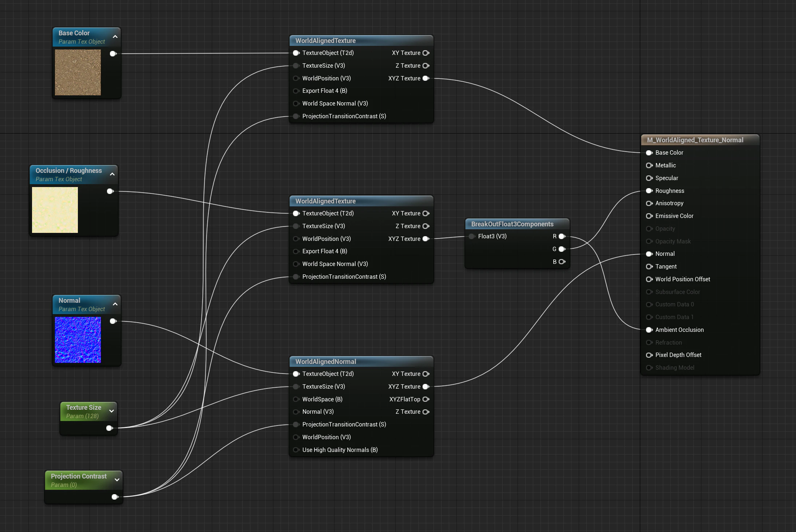Expand the Texture Size param node
796x532 pixels.
click(x=111, y=411)
